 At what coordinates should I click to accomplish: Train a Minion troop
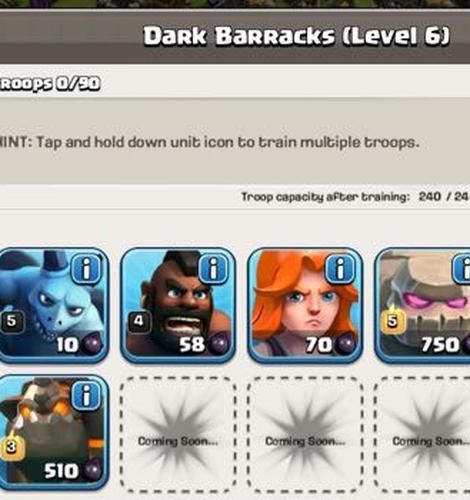click(53, 305)
